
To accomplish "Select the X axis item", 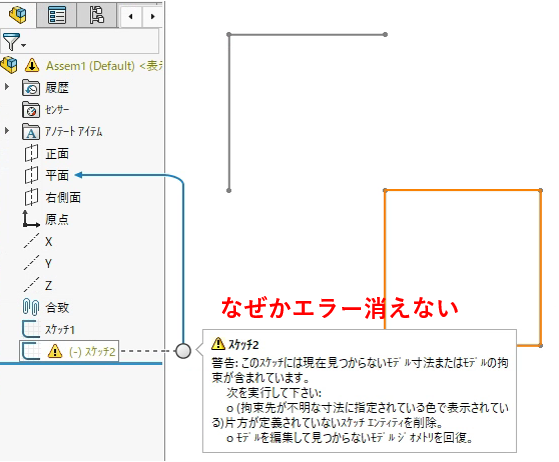I will 49,242.
